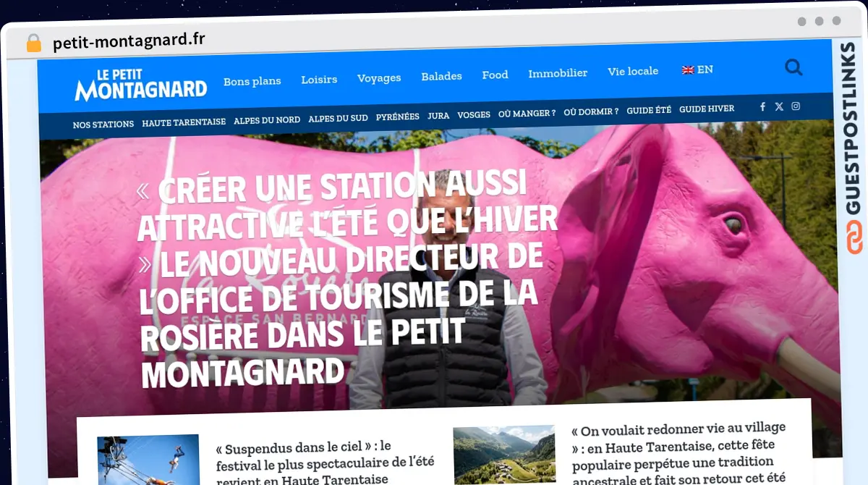Viewport: 868px width, 485px height.
Task: Click the petit-montagnard.fr address bar URL
Action: (x=129, y=41)
